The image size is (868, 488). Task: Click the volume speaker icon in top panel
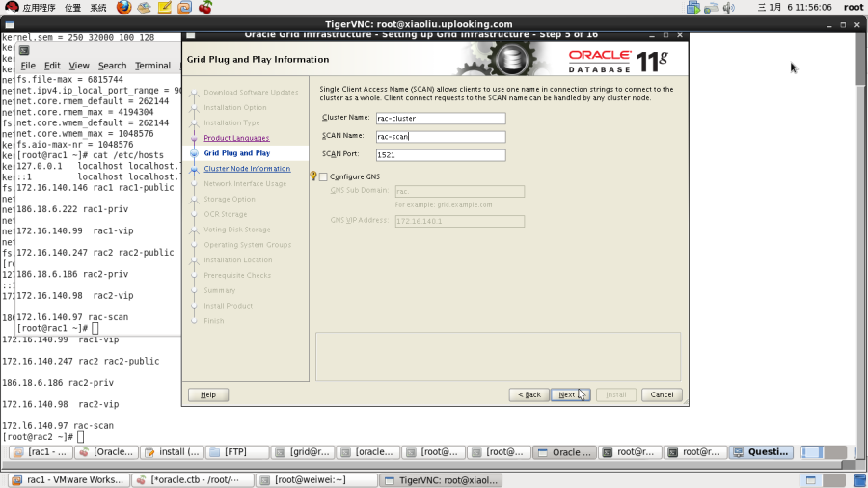point(728,7)
